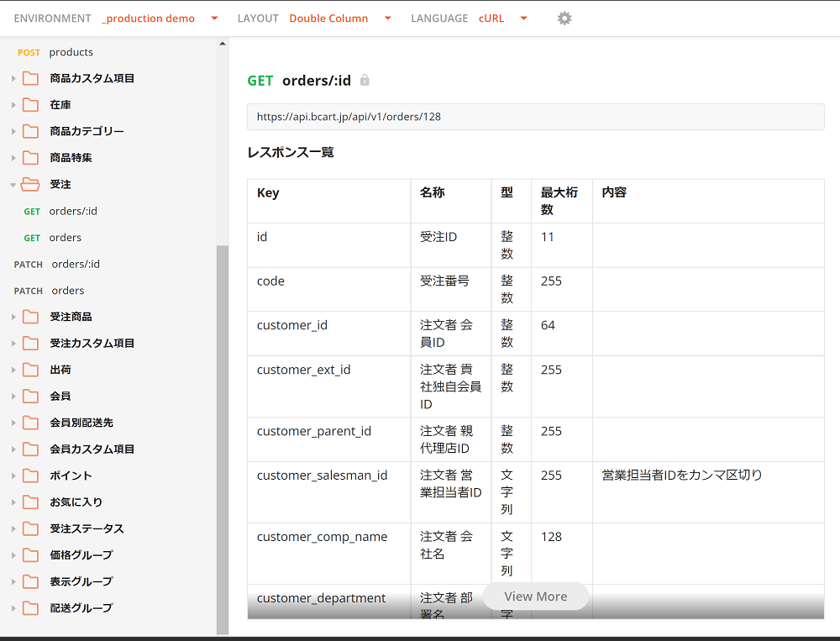Click the 受注番号 name cell
The width and height of the screenshot is (840, 641).
451,289
